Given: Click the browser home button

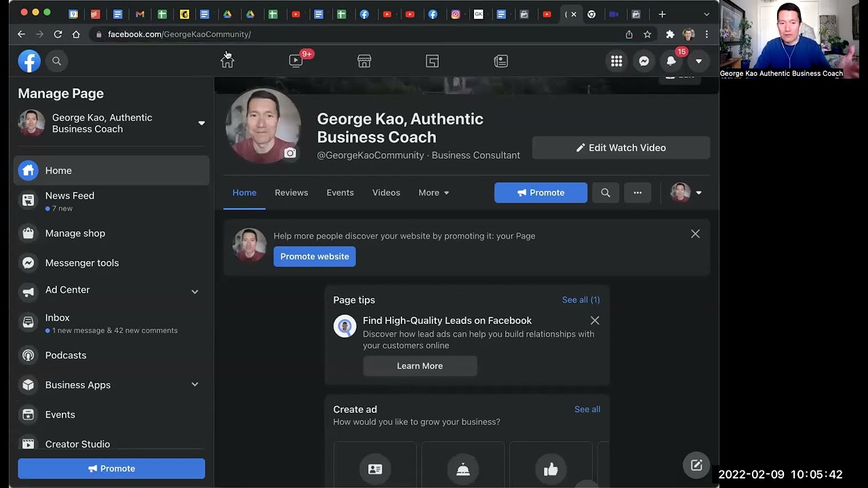Looking at the screenshot, I should click(76, 34).
